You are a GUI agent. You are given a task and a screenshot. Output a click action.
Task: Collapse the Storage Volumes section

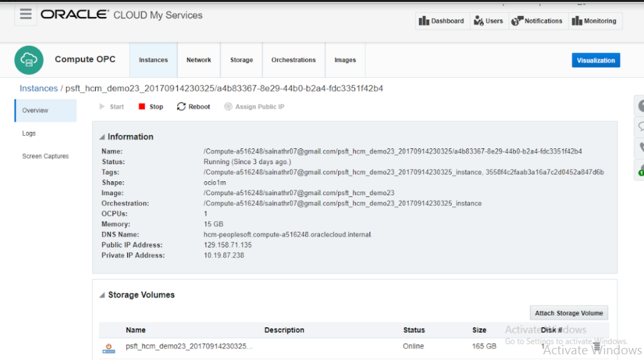(102, 295)
